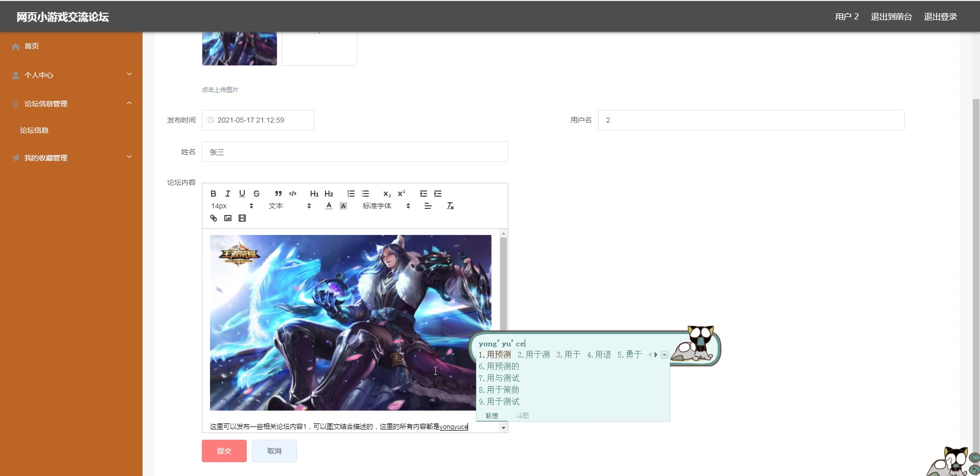Select IME candidate 4 用语
This screenshot has width=980, height=476.
click(x=599, y=354)
